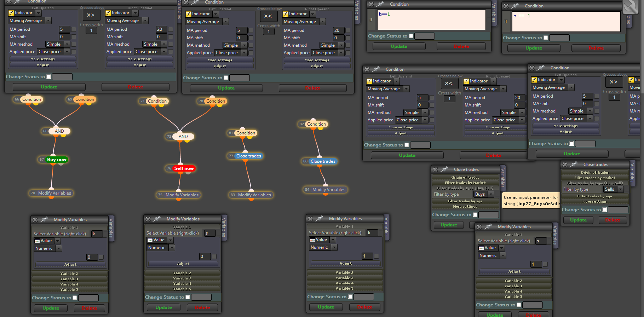Screen dimensions: 644x317
Task: Click the x> crosses-above operator in the top-left Condition panel
Action: [x=91, y=15]
